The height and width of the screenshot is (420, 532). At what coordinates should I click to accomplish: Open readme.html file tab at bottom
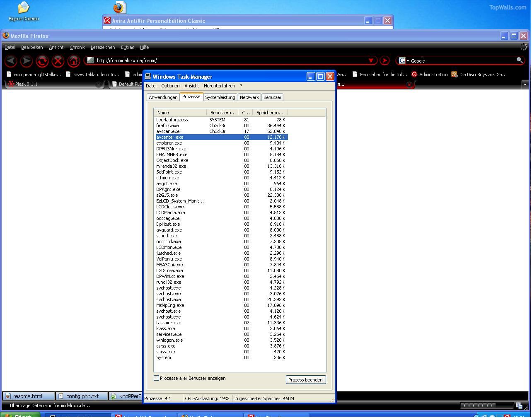pos(28,396)
